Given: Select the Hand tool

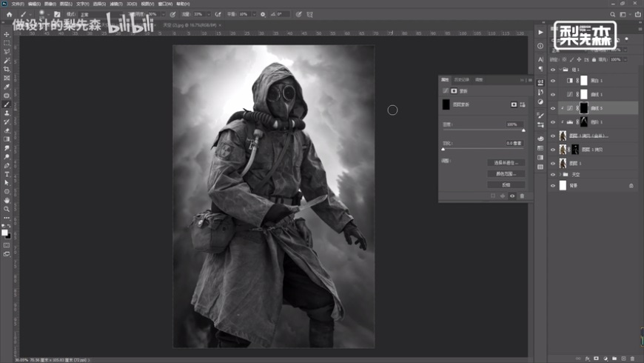Looking at the screenshot, I should (7, 200).
